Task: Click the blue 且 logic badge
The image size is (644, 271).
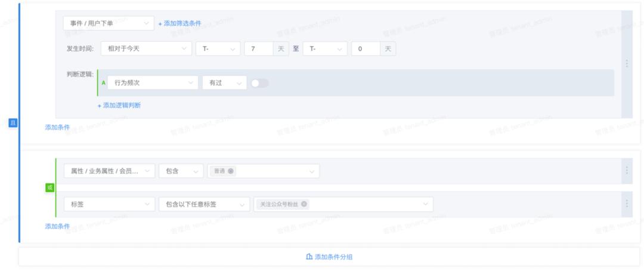Action: click(x=13, y=122)
